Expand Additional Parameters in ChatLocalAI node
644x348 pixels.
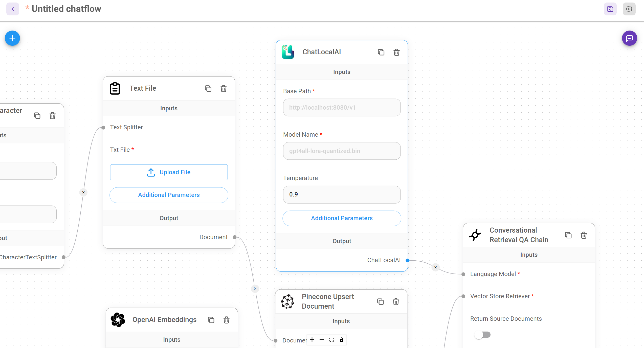342,218
